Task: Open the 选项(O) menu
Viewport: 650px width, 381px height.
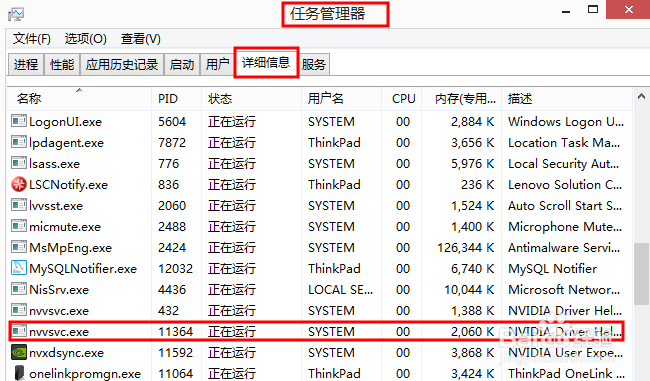Action: click(85, 39)
